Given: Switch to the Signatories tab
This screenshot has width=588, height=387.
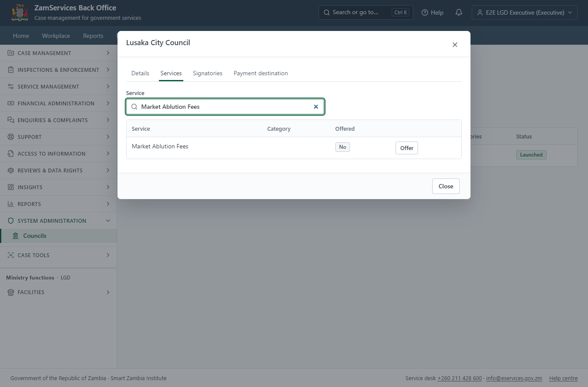Looking at the screenshot, I should tap(207, 73).
